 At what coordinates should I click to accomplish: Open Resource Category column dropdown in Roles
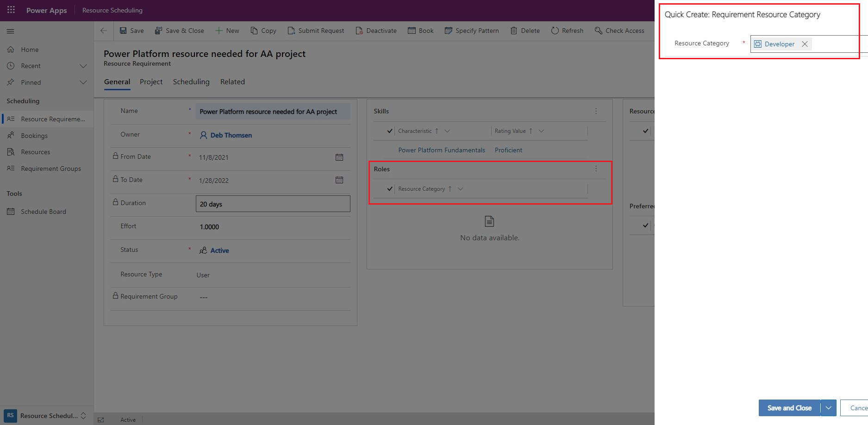(460, 189)
